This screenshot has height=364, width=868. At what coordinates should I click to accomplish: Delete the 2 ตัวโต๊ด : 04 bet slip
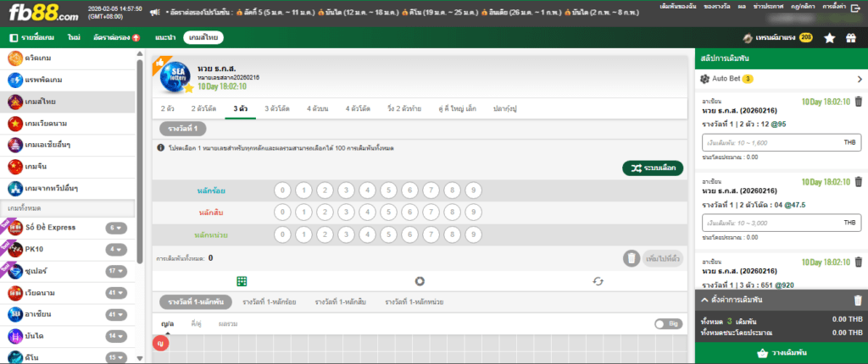click(858, 181)
